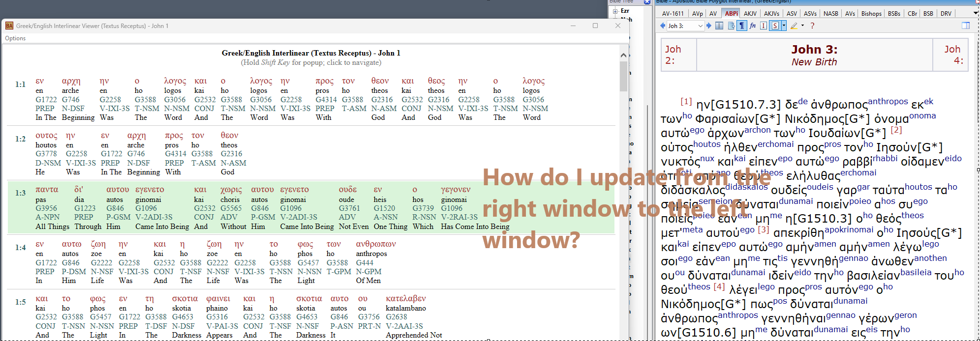Click the Interlinear Viewer vertical scrollbar thumb
The image size is (980, 341).
pos(623,76)
